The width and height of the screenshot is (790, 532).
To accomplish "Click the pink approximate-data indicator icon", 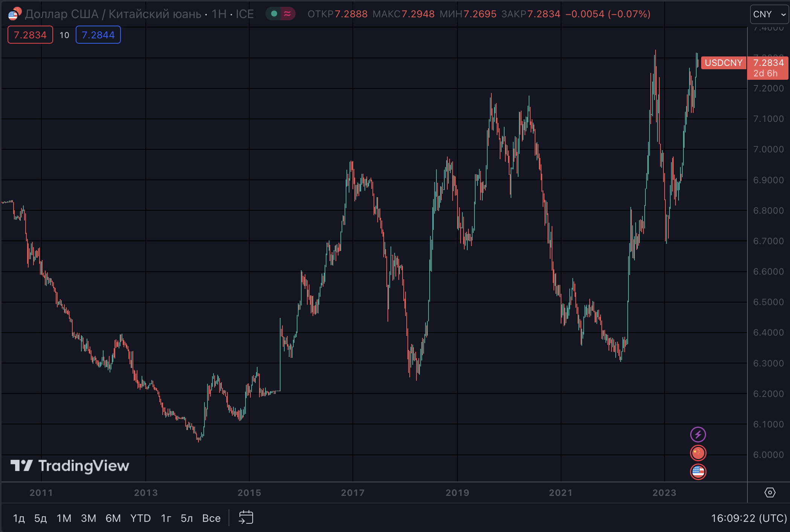I will 287,14.
